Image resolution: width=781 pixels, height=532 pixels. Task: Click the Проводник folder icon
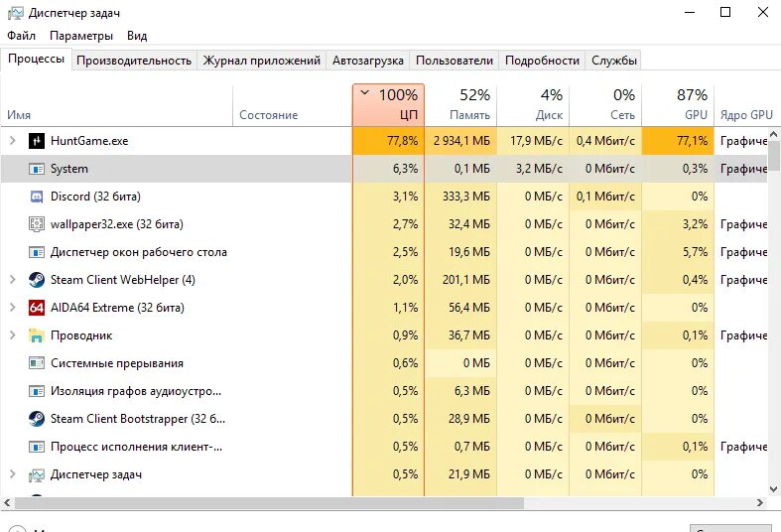tap(37, 335)
